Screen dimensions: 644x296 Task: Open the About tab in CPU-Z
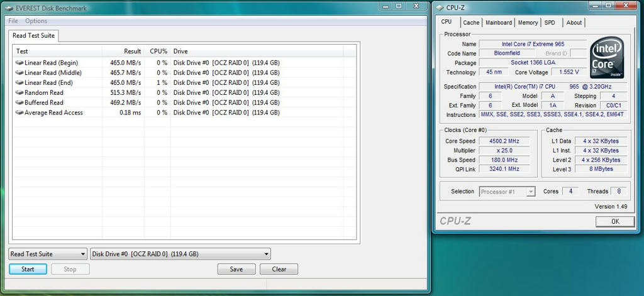click(x=574, y=23)
